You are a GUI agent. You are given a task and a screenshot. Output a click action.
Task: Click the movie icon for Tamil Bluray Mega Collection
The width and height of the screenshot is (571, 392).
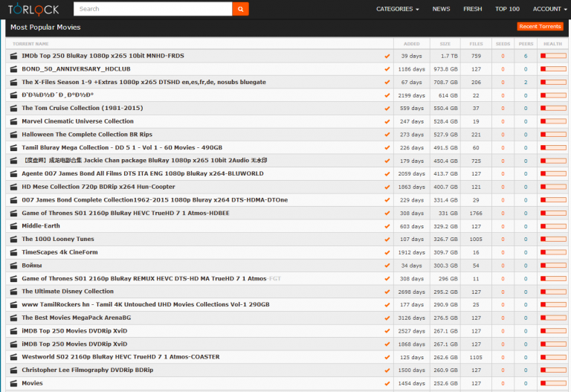[x=13, y=147]
